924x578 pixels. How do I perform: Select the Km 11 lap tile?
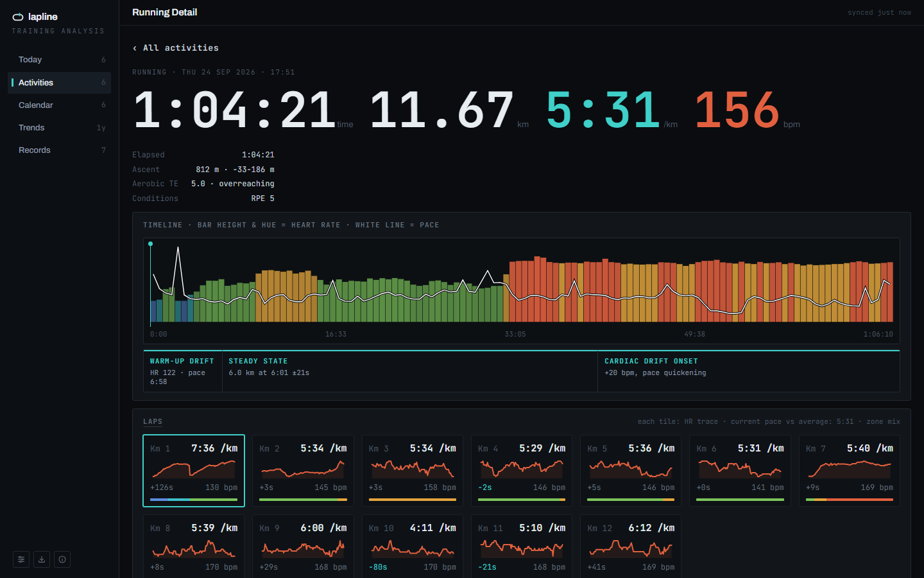click(522, 547)
